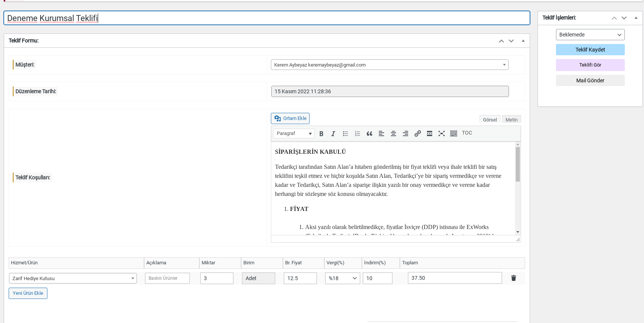Click the FİYAT heading in editor
644x323 pixels.
coord(299,209)
